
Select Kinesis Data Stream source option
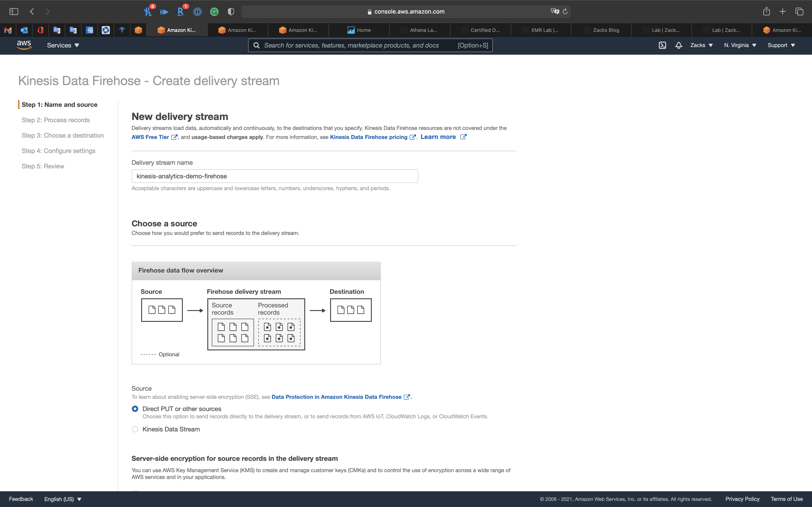click(135, 429)
